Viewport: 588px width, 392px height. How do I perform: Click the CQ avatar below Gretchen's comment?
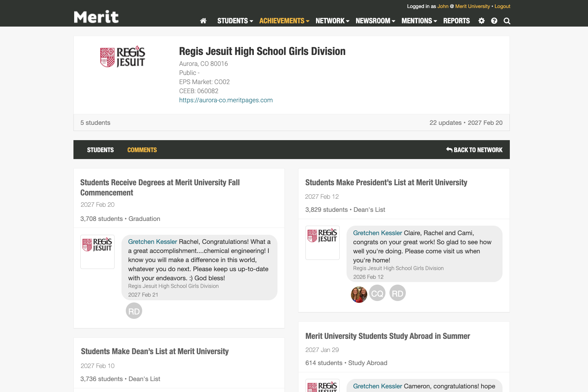(377, 293)
